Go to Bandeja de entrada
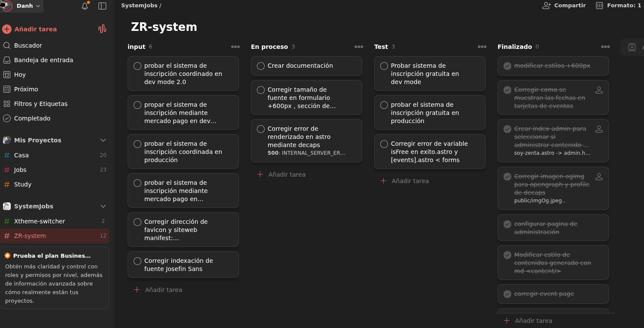644x328 pixels. click(43, 60)
